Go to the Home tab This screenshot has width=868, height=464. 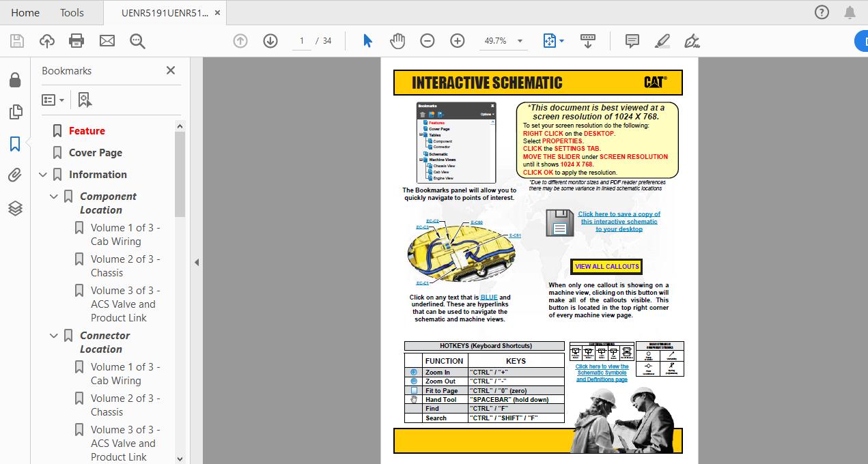(x=25, y=12)
